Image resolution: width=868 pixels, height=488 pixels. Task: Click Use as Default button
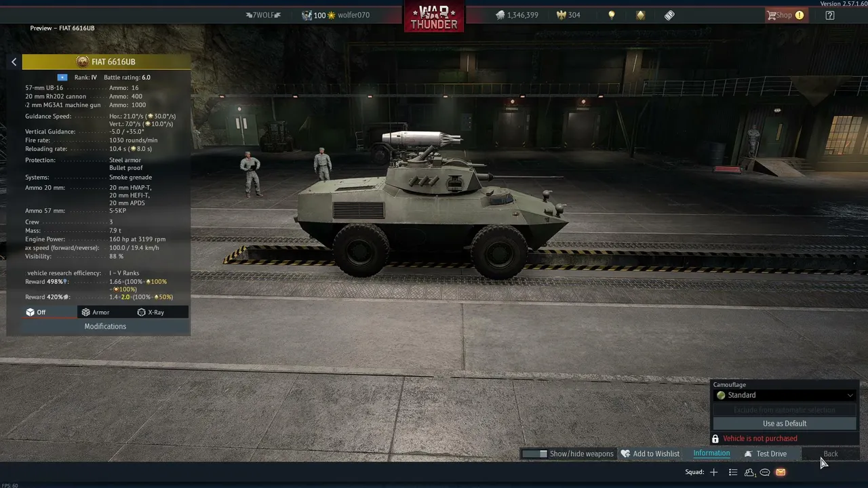click(x=785, y=424)
